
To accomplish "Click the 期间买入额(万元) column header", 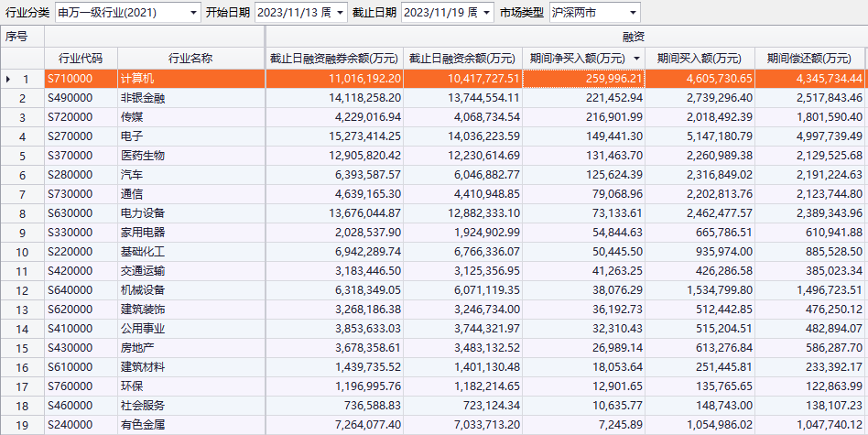I will pyautogui.click(x=700, y=59).
